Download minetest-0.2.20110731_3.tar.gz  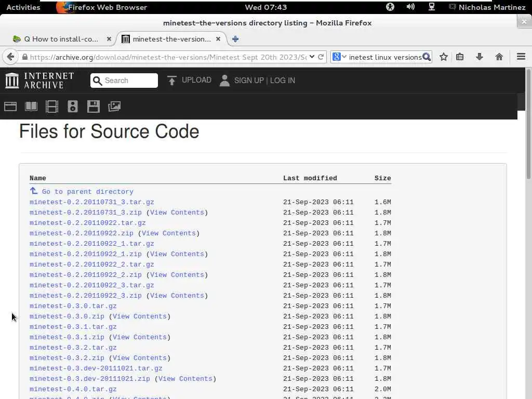tap(91, 202)
